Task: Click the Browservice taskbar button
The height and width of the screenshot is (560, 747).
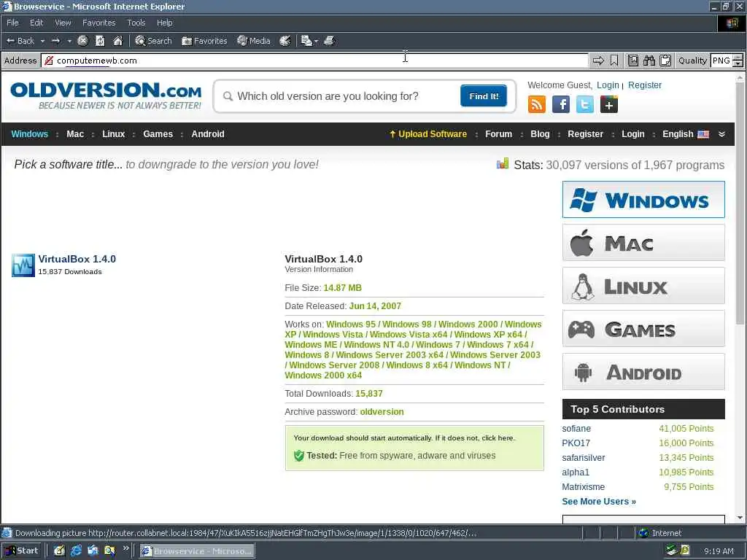Action: click(197, 551)
